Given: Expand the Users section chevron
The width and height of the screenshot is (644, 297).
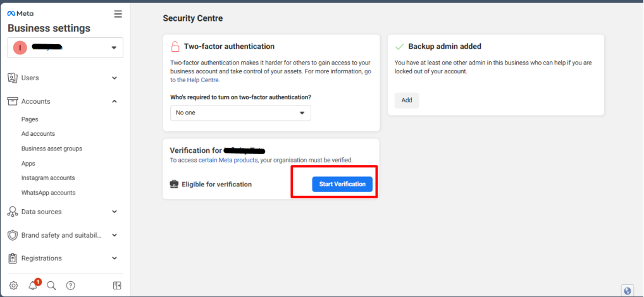Looking at the screenshot, I should point(115,78).
